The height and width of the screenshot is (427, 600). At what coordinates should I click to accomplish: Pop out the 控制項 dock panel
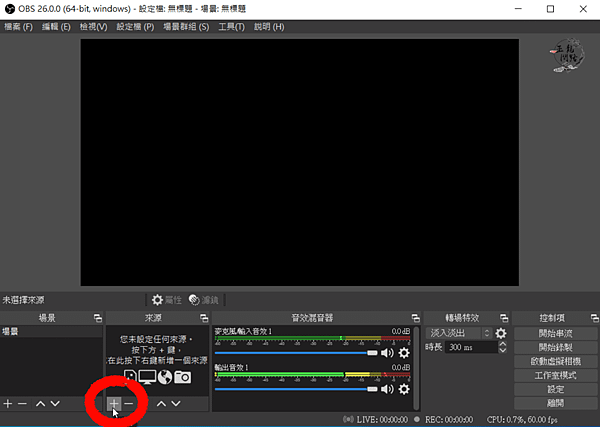click(x=594, y=318)
